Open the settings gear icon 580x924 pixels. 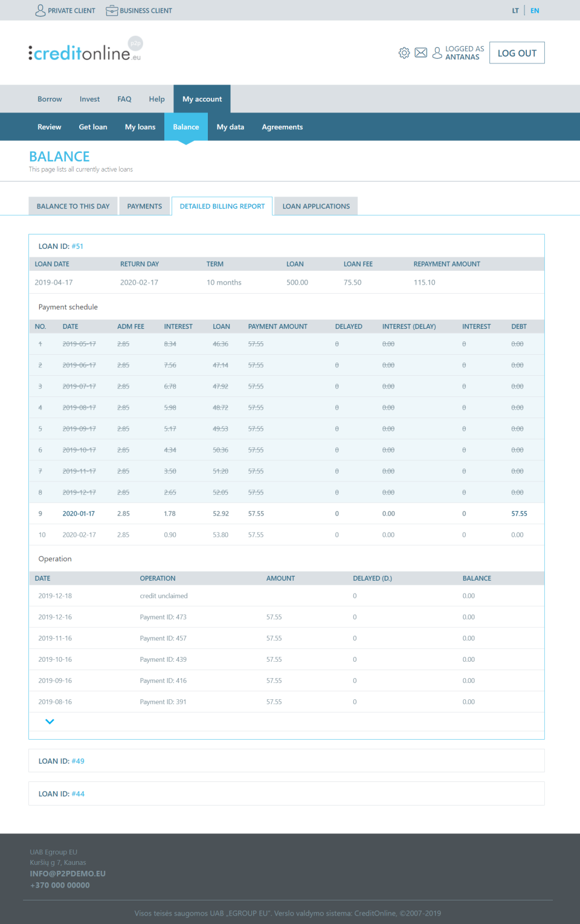[x=404, y=53]
